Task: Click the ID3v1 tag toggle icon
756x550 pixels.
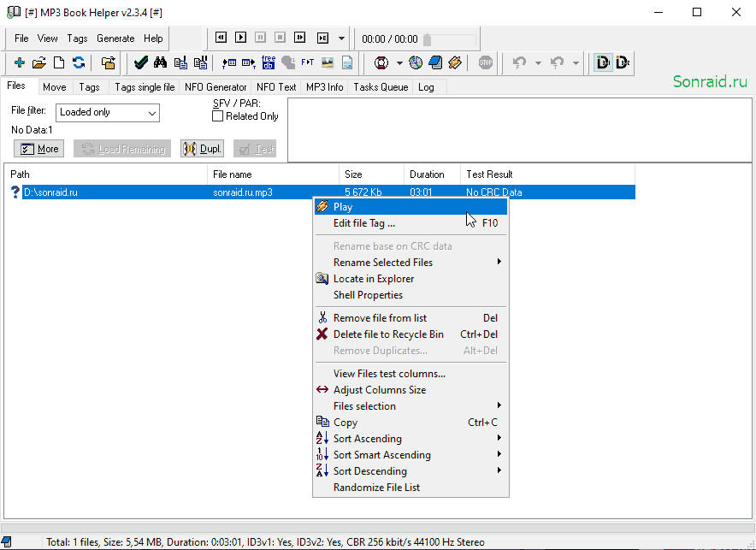Action: click(x=603, y=62)
